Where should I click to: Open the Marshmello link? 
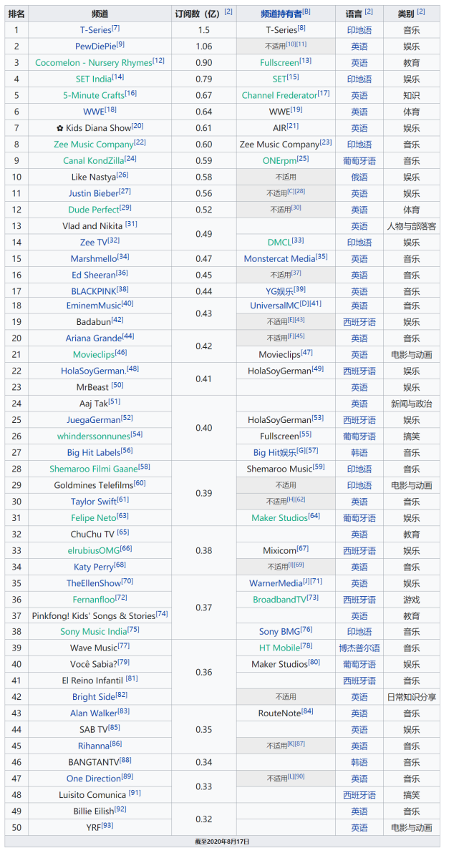point(94,259)
